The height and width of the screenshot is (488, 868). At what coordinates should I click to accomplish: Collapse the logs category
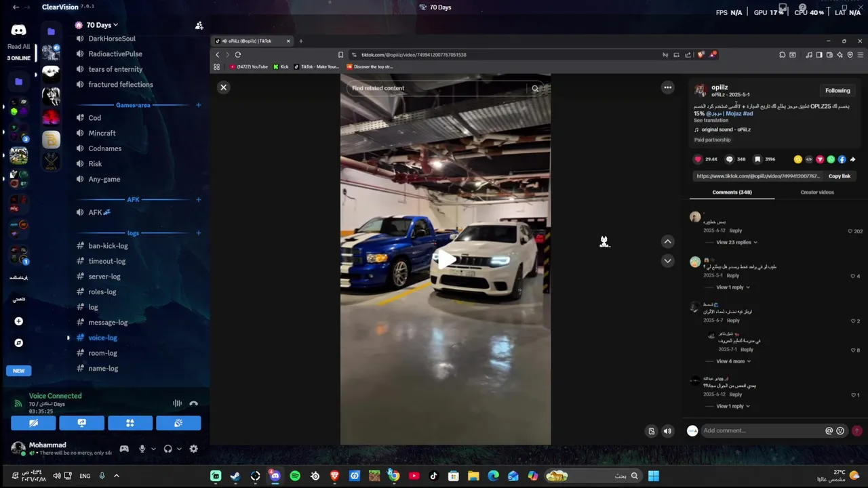(133, 233)
